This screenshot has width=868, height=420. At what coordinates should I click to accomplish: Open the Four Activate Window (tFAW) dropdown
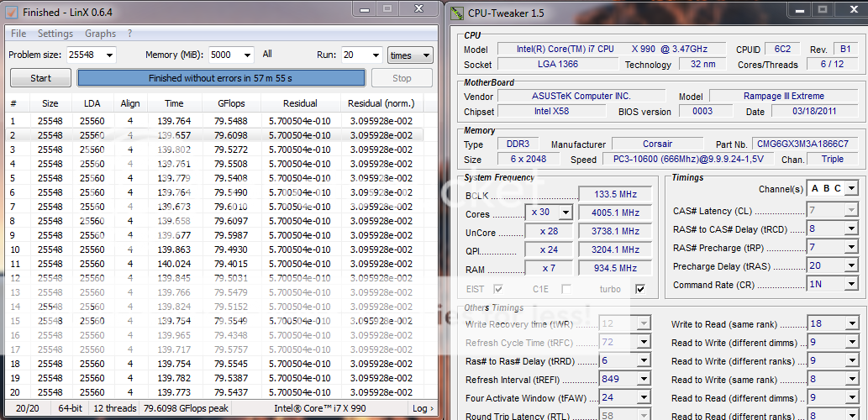(x=644, y=398)
